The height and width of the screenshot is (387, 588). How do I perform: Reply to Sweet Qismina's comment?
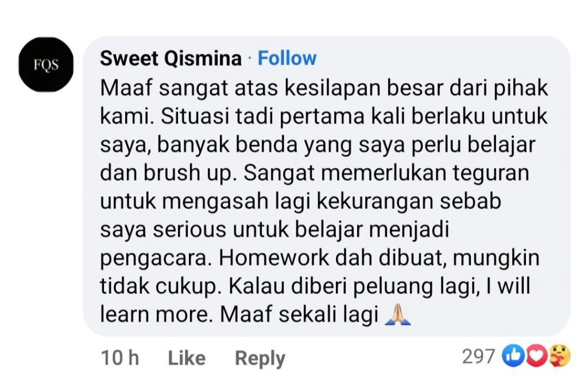point(260,358)
